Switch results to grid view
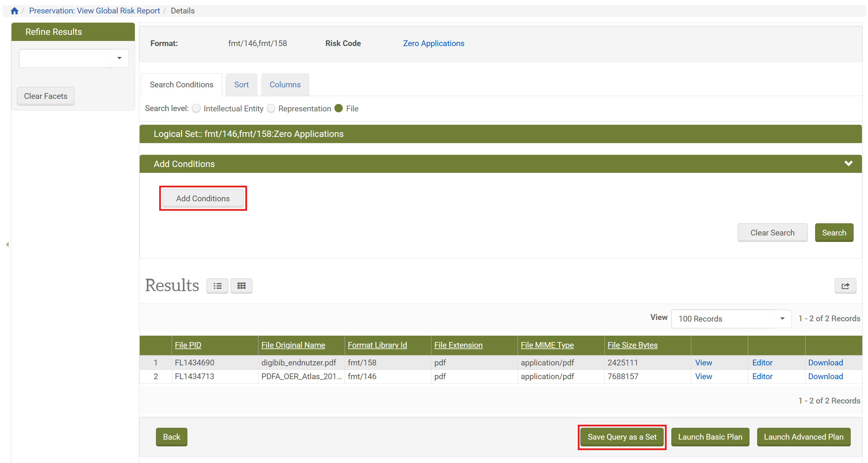This screenshot has height=463, width=868. 241,286
